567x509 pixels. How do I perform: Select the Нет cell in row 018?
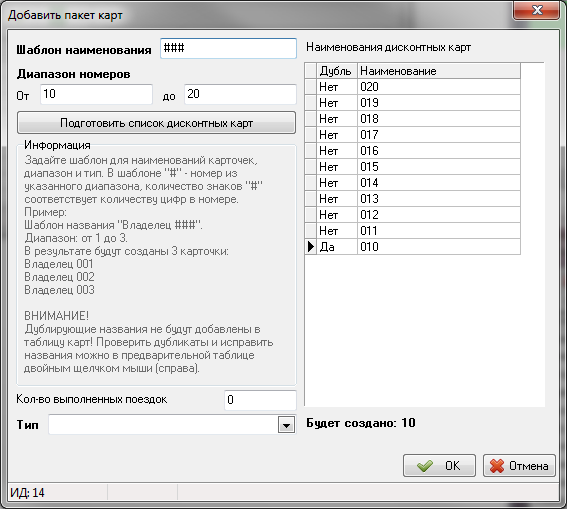(x=337, y=119)
